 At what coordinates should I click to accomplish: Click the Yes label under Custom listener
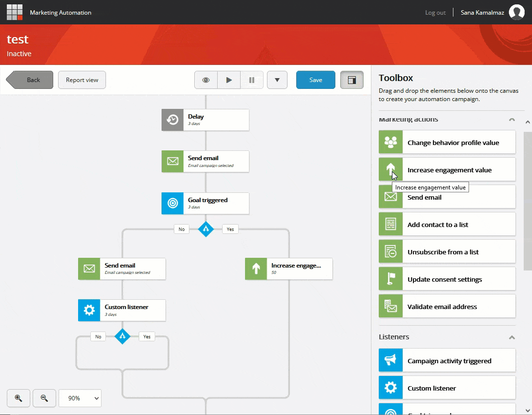146,336
